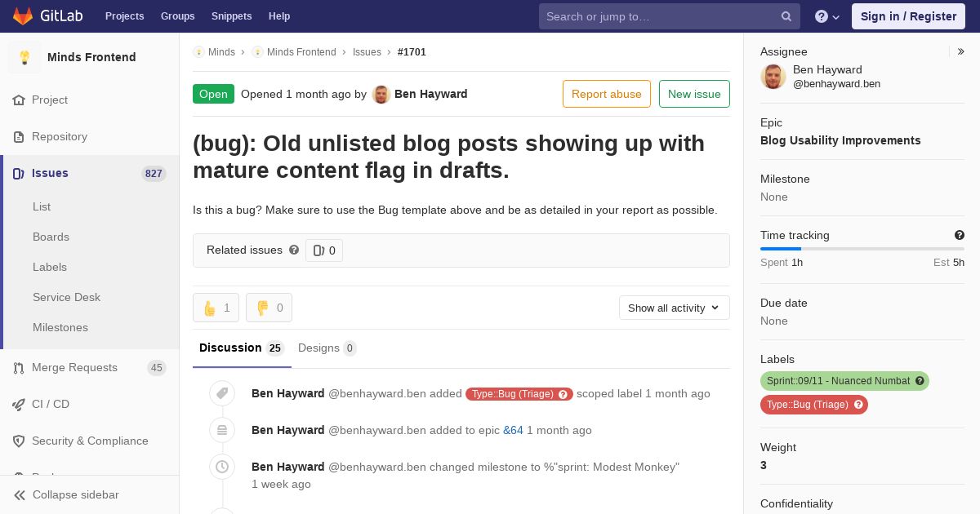The width and height of the screenshot is (980, 514).
Task: Click Merge Requests count badge 45
Action: click(157, 367)
